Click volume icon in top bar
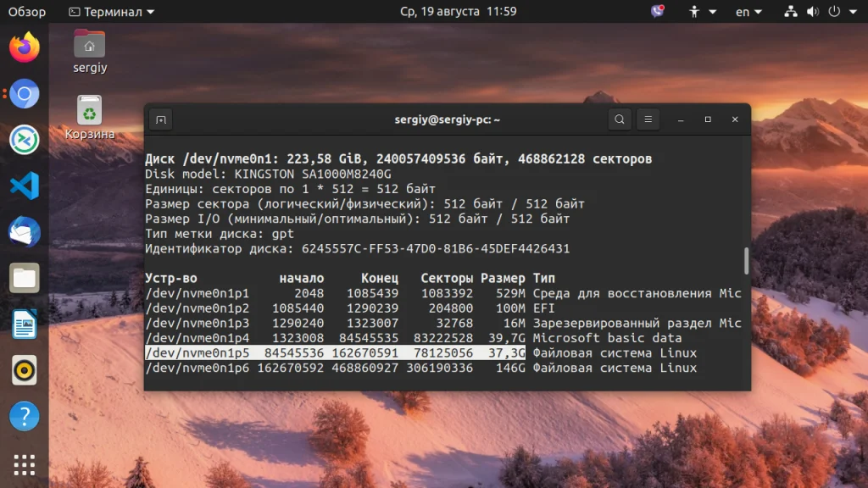 813,12
